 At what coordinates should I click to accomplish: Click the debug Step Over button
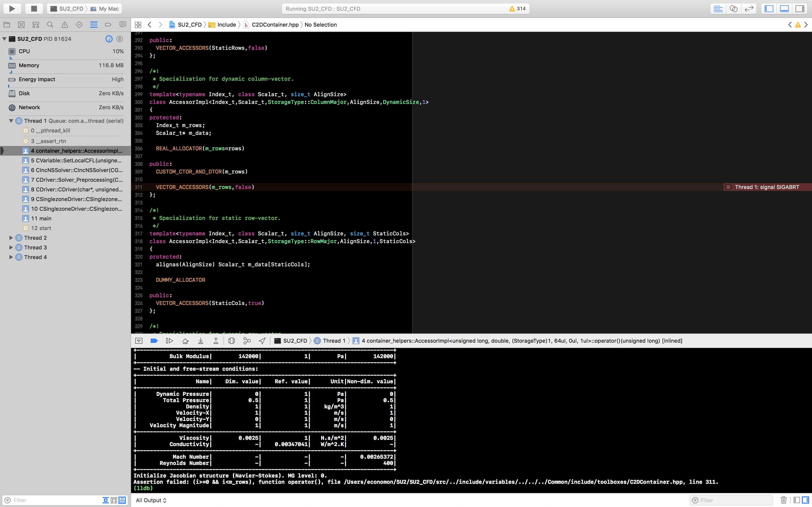[x=185, y=341]
